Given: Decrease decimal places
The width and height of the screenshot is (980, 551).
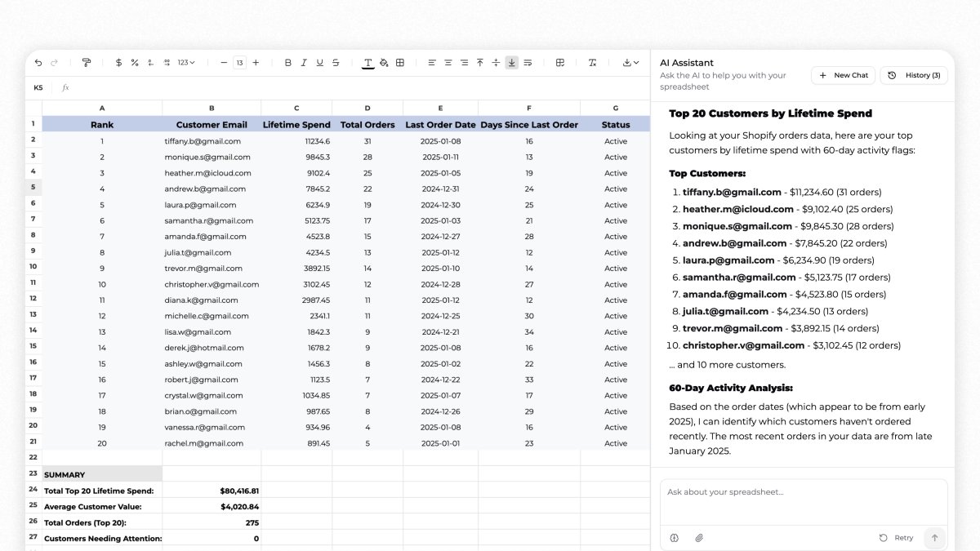Looking at the screenshot, I should [x=150, y=63].
